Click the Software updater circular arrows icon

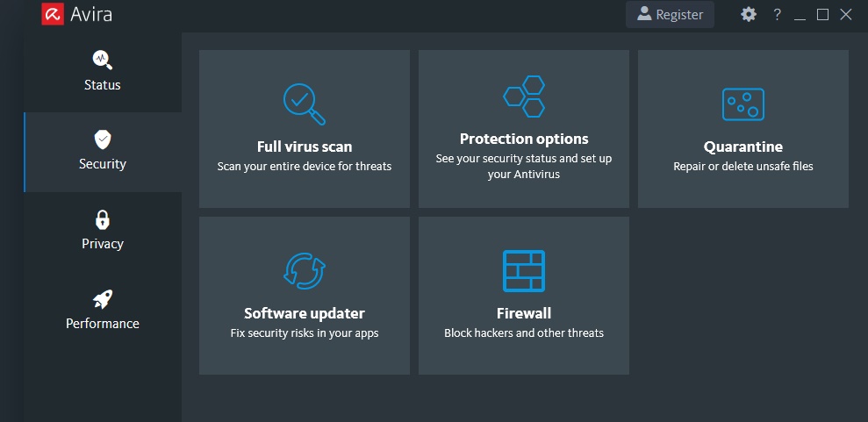pyautogui.click(x=304, y=271)
